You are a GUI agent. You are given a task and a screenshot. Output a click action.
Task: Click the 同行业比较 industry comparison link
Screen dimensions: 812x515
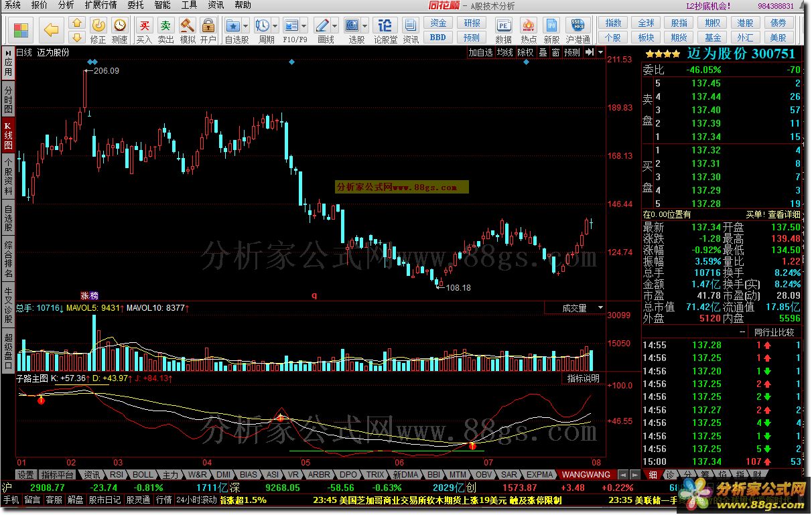click(x=774, y=332)
